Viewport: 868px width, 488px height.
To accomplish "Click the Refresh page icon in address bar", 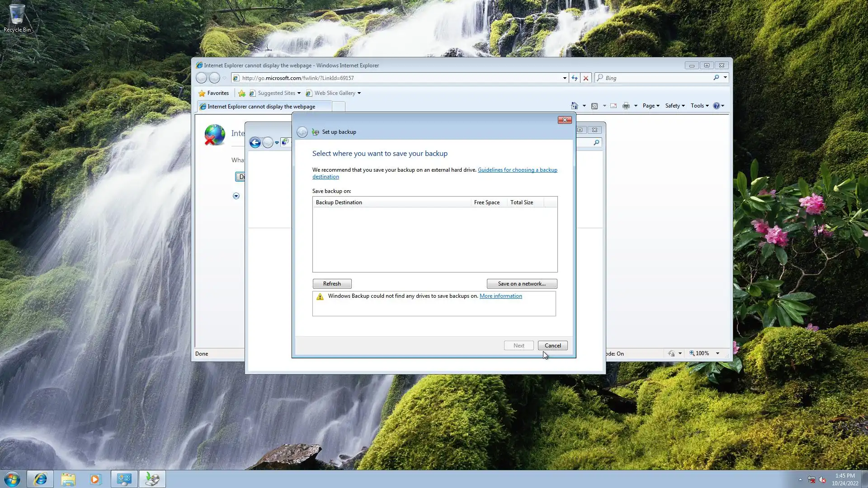I will (x=574, y=78).
